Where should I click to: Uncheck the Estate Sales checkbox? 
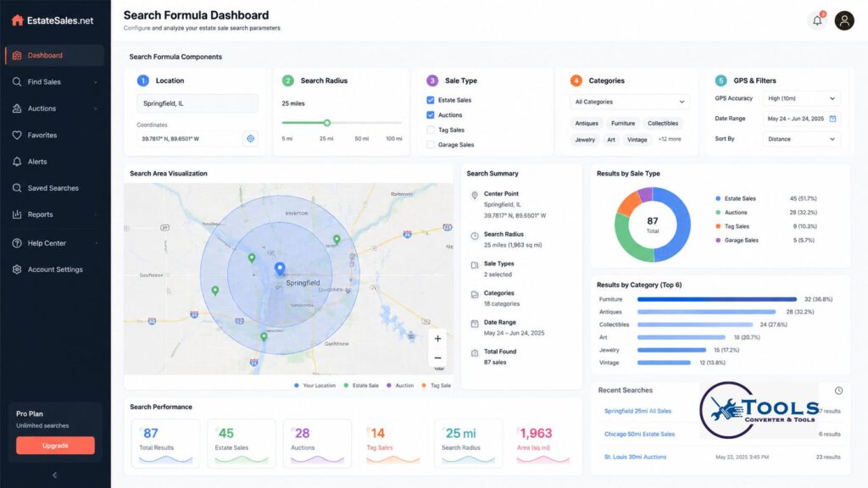pyautogui.click(x=430, y=100)
